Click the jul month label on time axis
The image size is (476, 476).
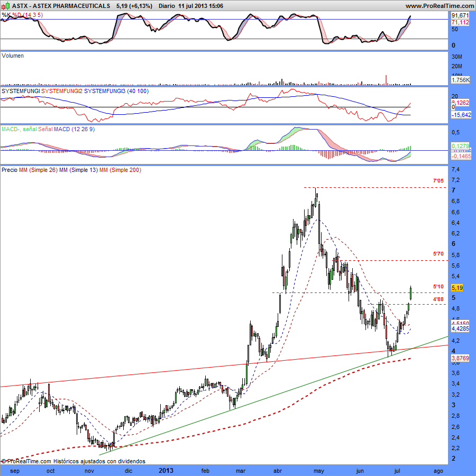pyautogui.click(x=397, y=471)
